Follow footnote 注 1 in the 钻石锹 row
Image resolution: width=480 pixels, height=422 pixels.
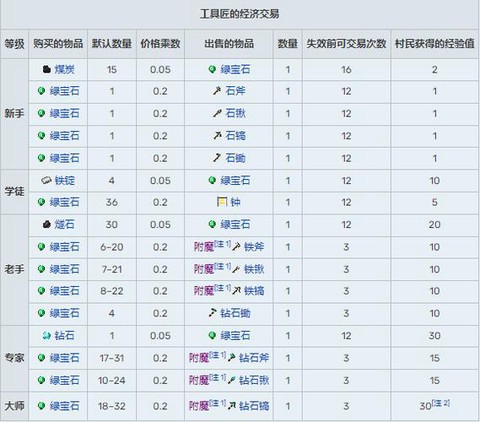point(218,377)
